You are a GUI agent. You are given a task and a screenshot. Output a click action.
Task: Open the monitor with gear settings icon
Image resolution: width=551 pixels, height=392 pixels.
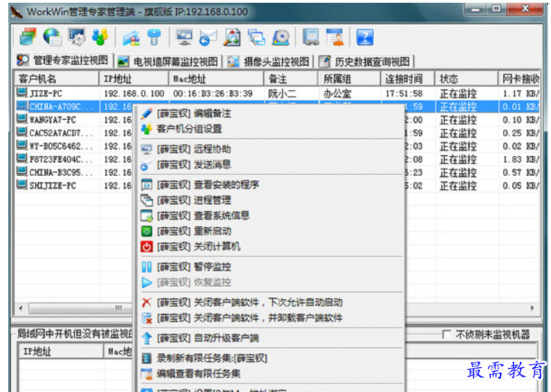76,37
